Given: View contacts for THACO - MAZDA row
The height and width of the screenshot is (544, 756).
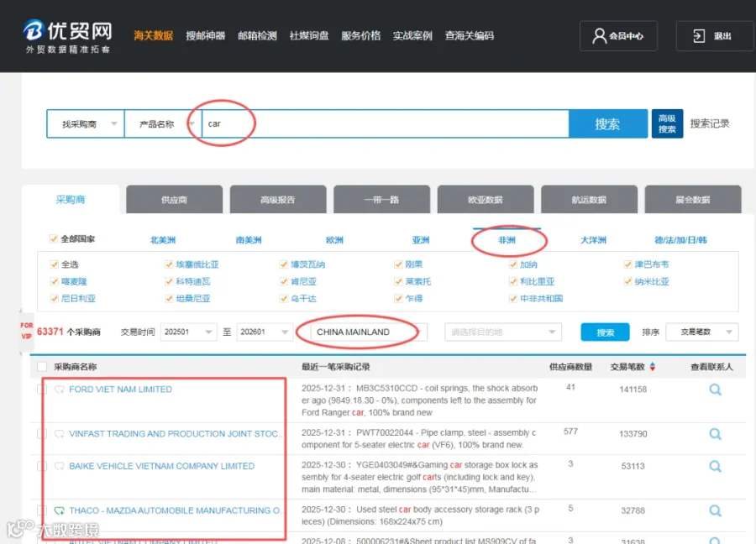Looking at the screenshot, I should click(x=715, y=510).
